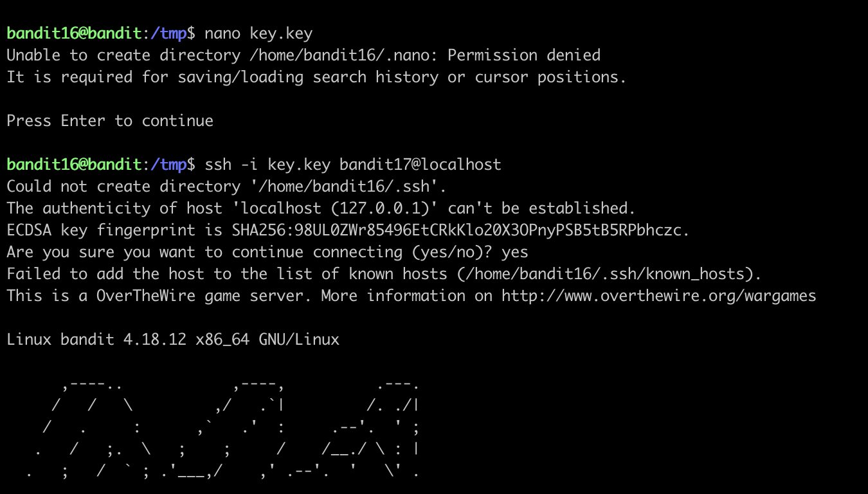Select the bandit17@localhost argument

(x=420, y=165)
